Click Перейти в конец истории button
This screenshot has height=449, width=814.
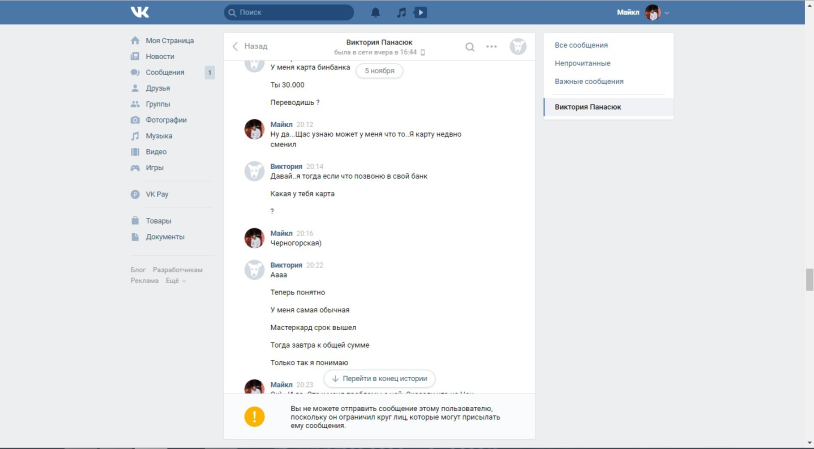pos(379,379)
